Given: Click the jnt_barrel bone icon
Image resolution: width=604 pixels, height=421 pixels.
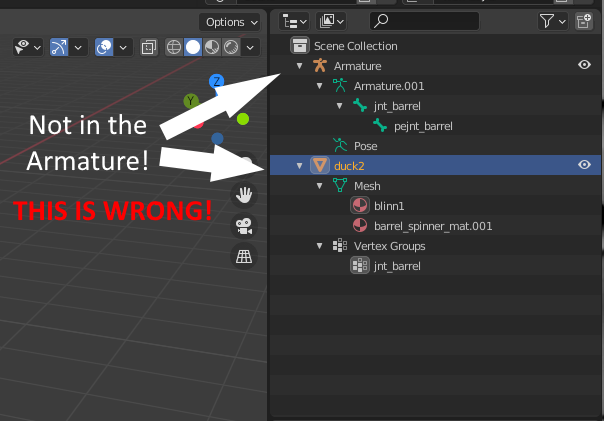Looking at the screenshot, I should tap(360, 106).
